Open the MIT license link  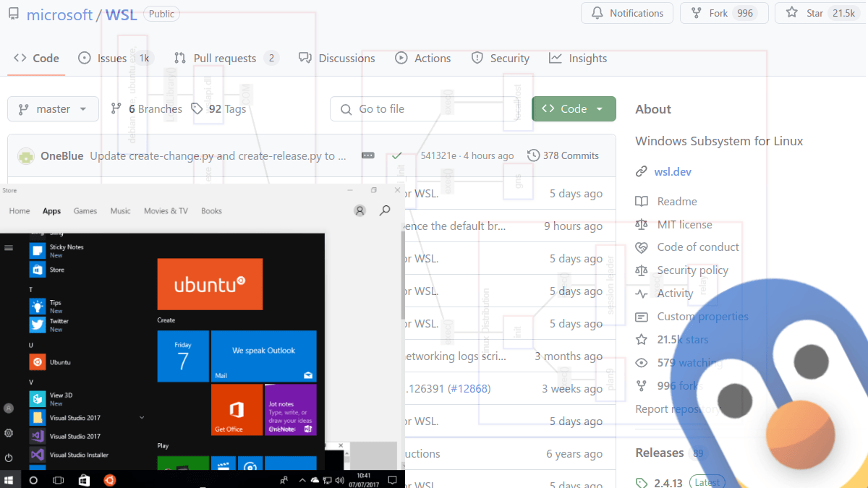[684, 225]
